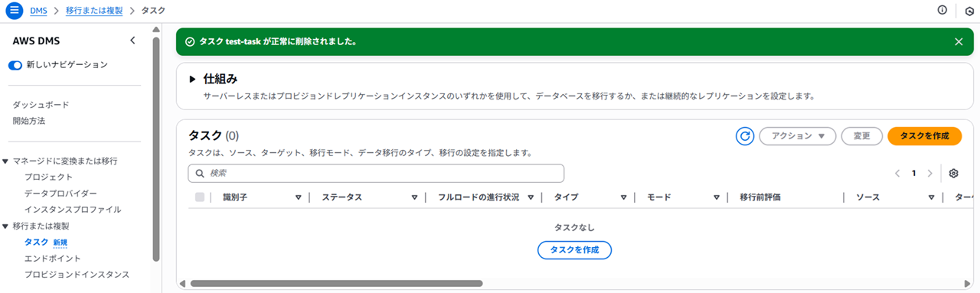Sort by the ステータス column arrow
Screen dimensions: 980x293
pos(414,197)
